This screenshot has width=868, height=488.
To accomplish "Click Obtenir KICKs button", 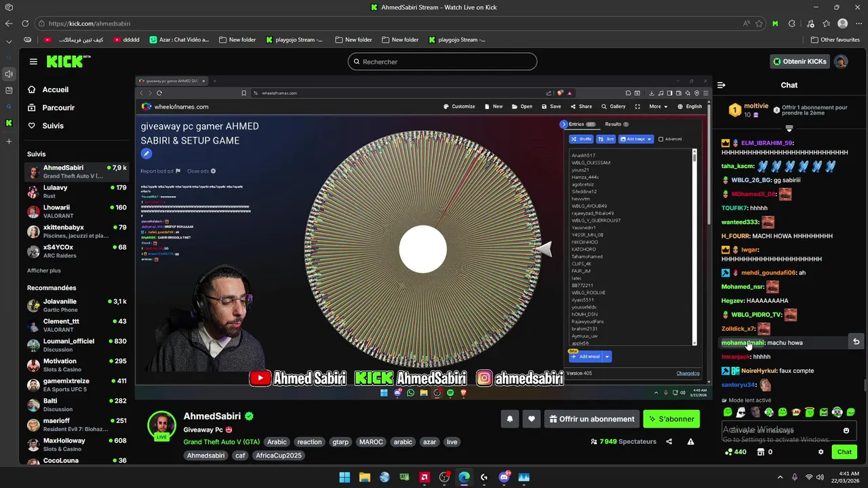I will click(800, 62).
